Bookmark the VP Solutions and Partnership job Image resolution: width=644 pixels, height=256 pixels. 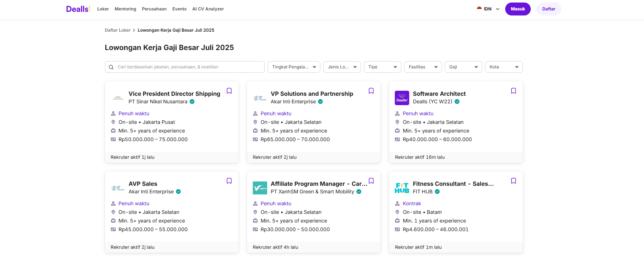click(371, 91)
